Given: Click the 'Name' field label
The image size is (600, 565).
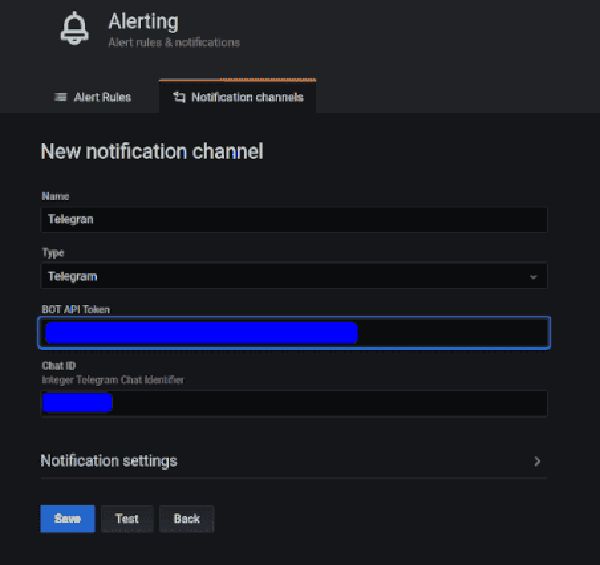Looking at the screenshot, I should point(55,196).
